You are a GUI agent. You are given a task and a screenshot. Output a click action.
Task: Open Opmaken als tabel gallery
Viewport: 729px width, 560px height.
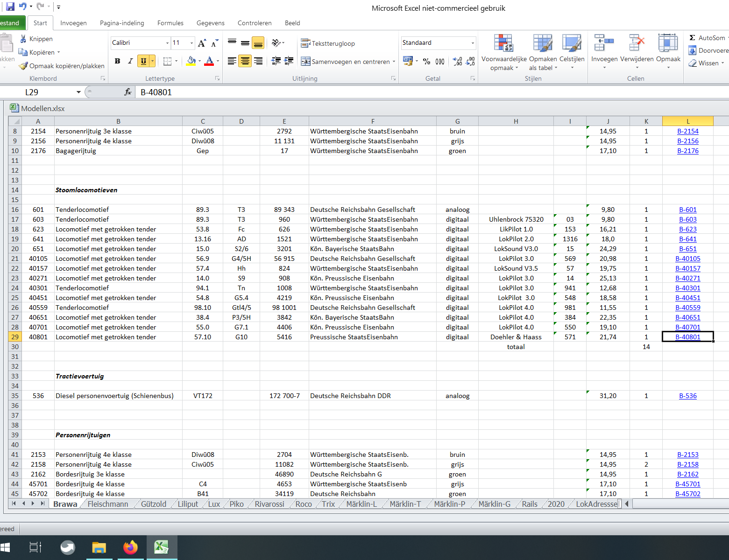pyautogui.click(x=543, y=52)
